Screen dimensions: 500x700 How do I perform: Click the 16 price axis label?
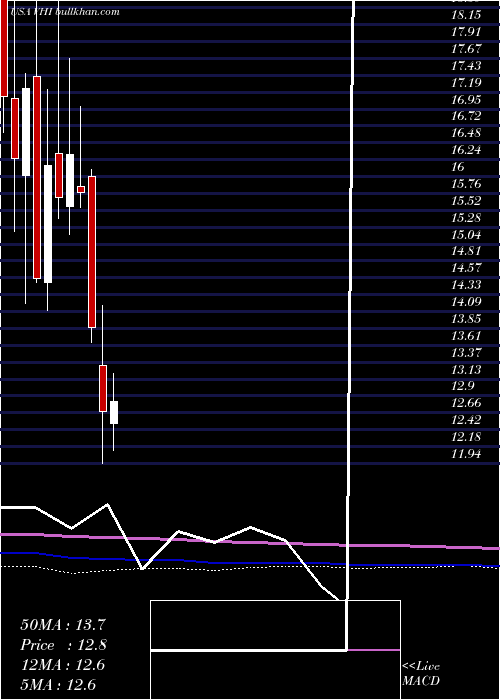pos(458,167)
